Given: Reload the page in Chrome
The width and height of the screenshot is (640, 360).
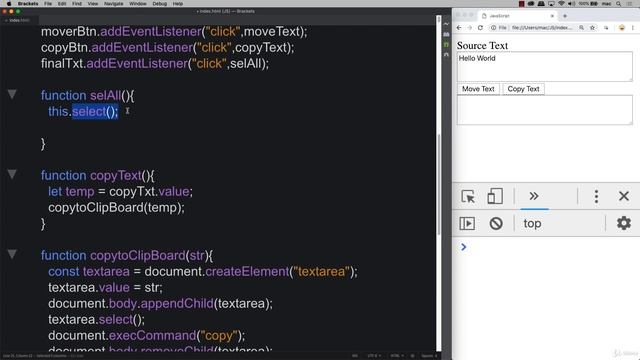Looking at the screenshot, I should tap(480, 28).
